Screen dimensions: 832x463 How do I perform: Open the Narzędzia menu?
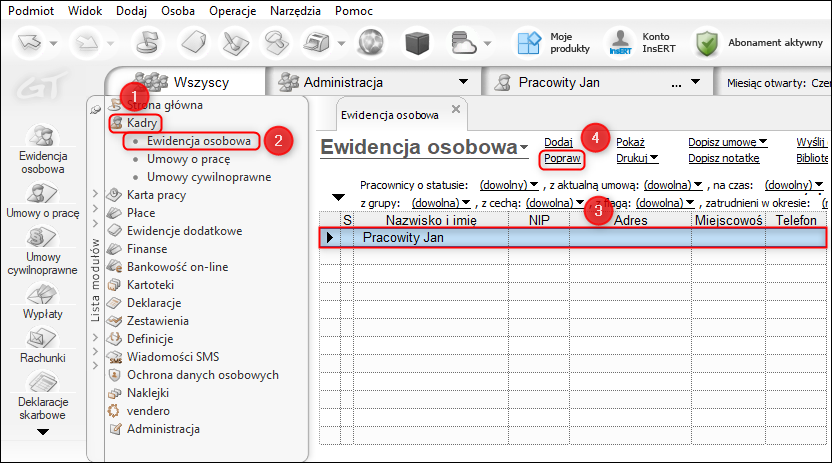295,11
